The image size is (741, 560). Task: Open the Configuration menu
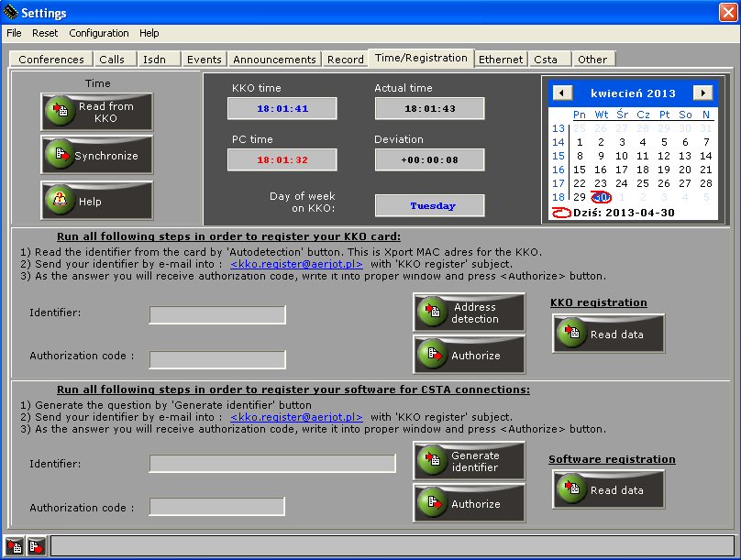point(99,33)
